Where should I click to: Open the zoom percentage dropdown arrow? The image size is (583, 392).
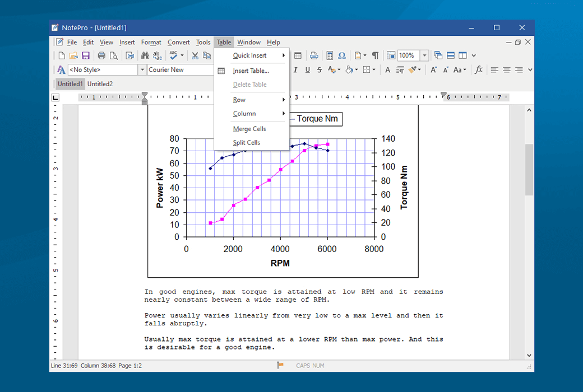pos(424,55)
